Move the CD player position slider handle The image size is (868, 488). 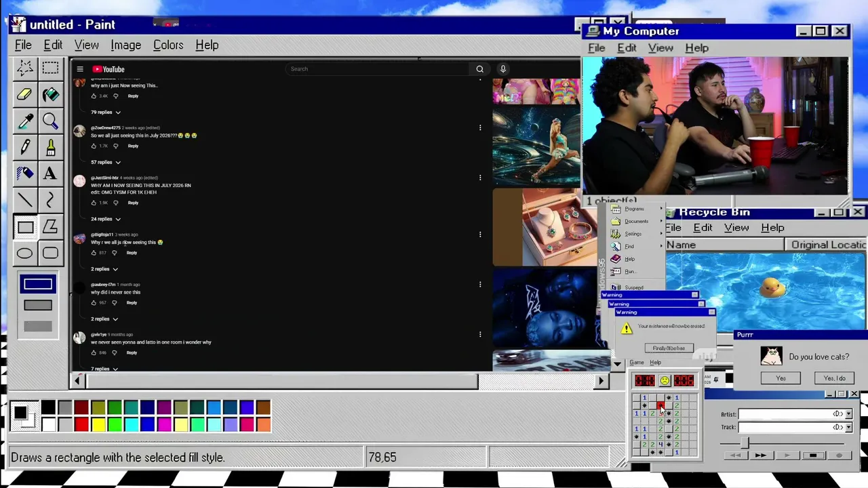[x=745, y=442]
